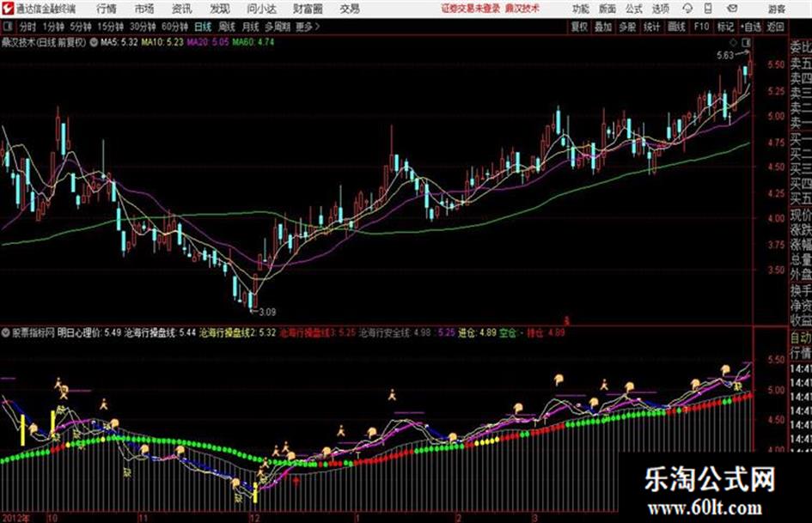812x523 pixels.
Task: Open the 功能 menu
Action: click(x=581, y=9)
